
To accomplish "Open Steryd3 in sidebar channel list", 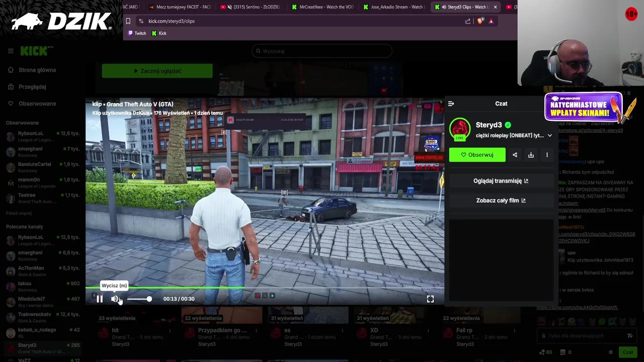I will pyautogui.click(x=43, y=348).
